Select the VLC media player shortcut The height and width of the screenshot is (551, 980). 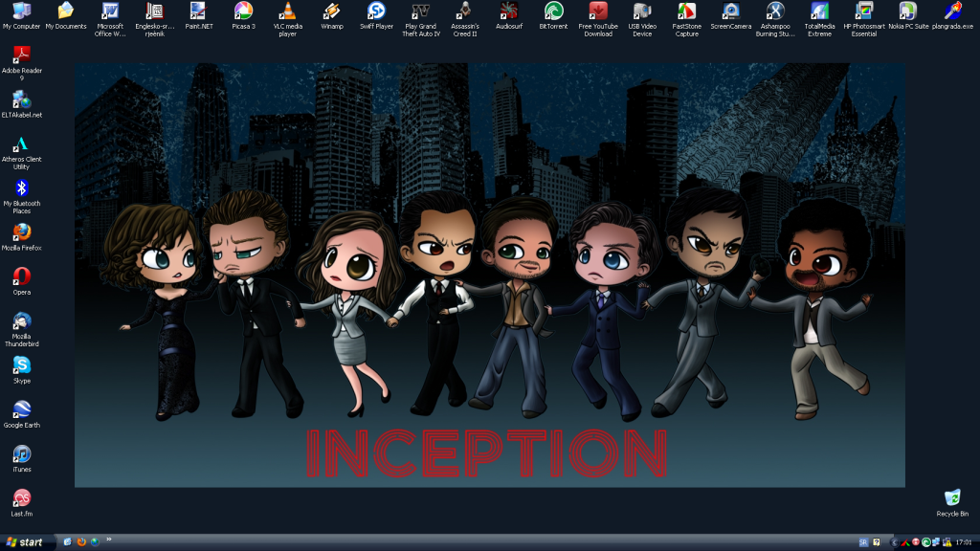click(x=287, y=19)
